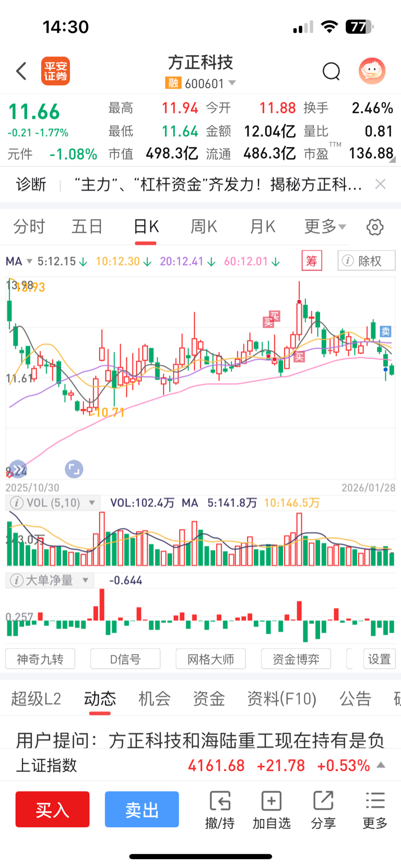Tap the current price 11.66
The height and width of the screenshot is (868, 401).
coord(34,112)
